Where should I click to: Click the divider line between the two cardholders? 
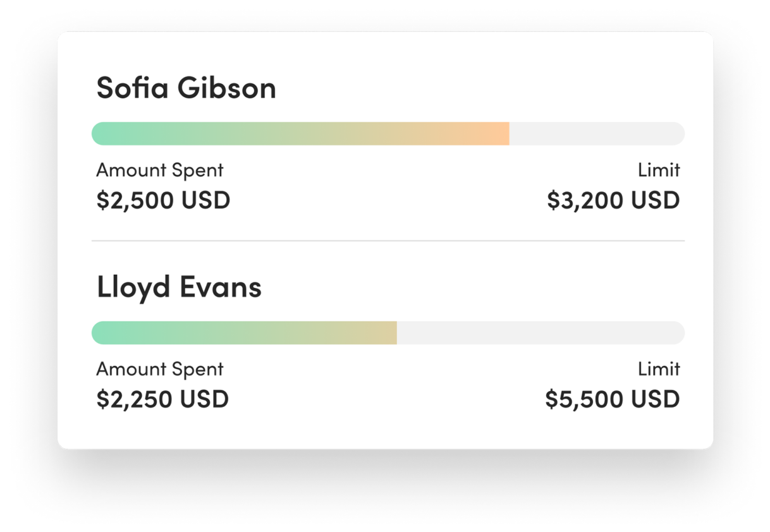tap(388, 241)
